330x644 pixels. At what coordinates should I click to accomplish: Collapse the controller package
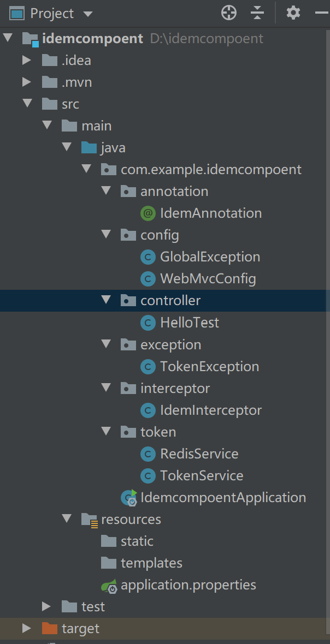click(106, 300)
